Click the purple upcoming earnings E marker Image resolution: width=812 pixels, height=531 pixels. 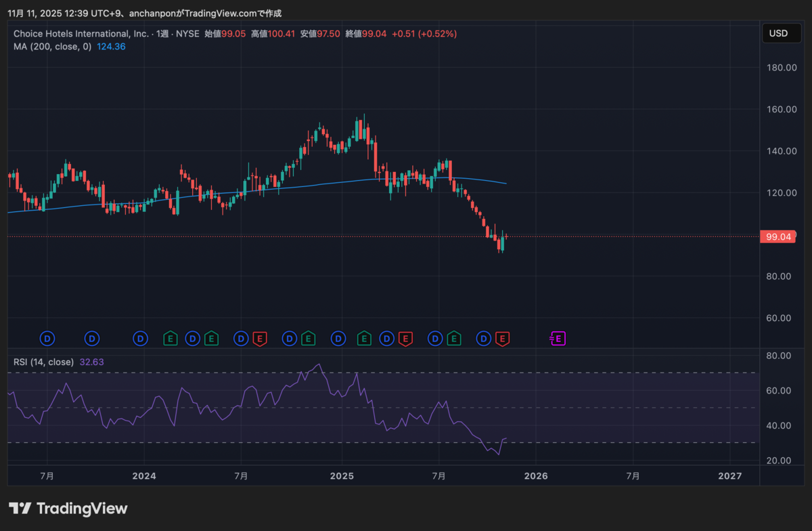point(558,337)
